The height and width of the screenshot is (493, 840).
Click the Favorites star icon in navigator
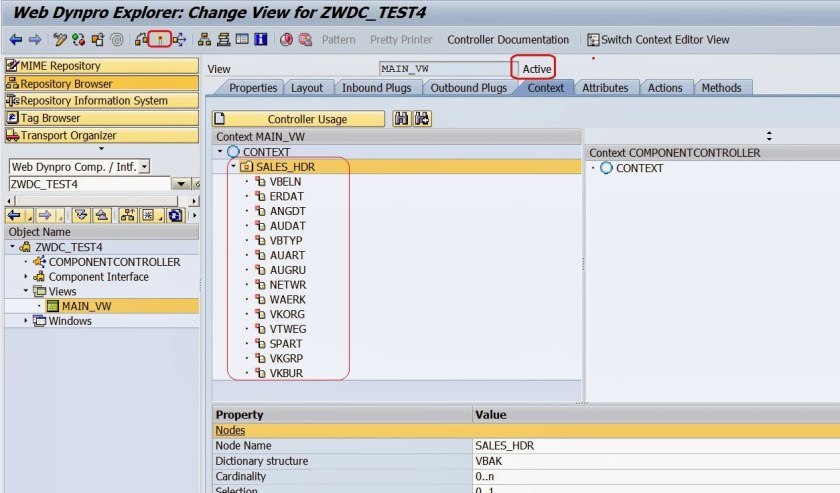click(x=147, y=215)
